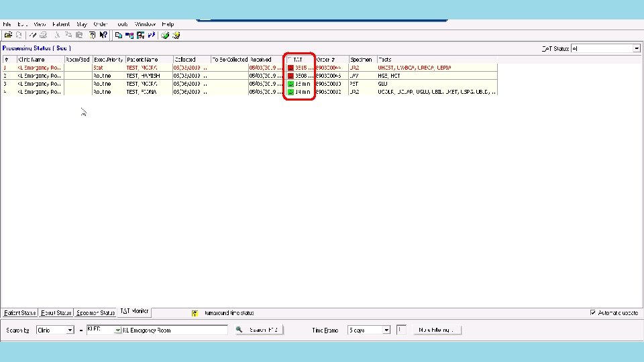Screen dimensions: 644x362
Task: Click the open folder toolbar icon
Action: [x=8, y=36]
